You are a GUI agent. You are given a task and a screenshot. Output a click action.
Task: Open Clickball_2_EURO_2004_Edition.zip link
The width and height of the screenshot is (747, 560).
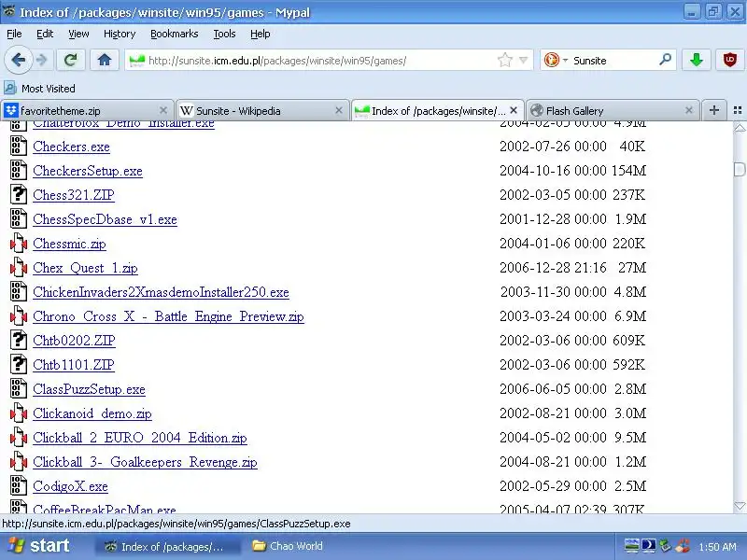point(140,438)
